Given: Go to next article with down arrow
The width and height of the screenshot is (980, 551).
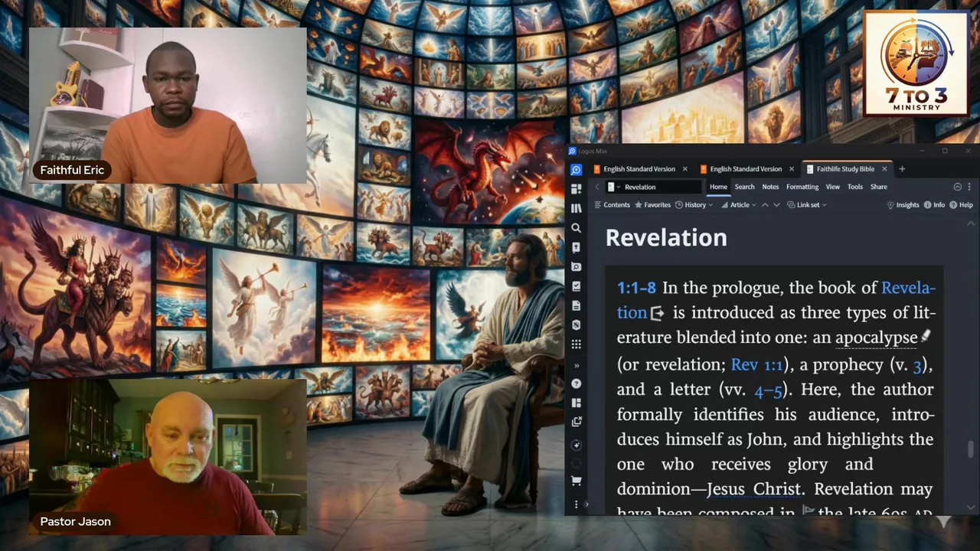Looking at the screenshot, I should (776, 205).
